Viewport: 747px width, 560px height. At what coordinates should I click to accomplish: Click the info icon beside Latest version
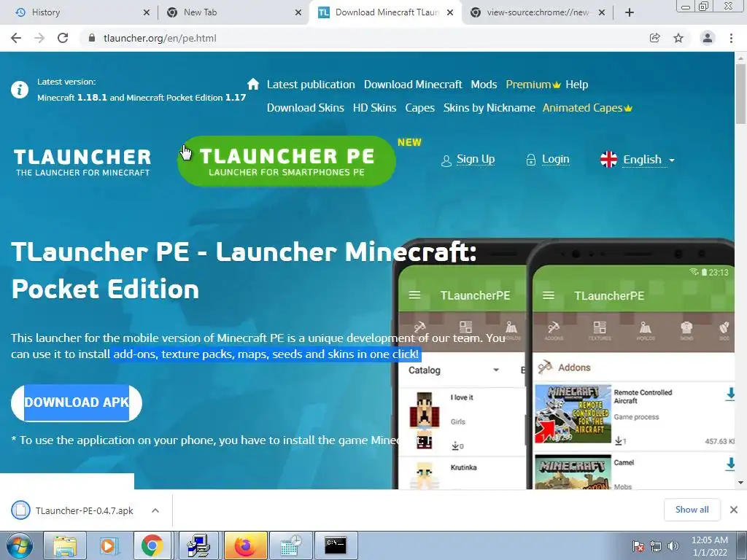(x=20, y=90)
